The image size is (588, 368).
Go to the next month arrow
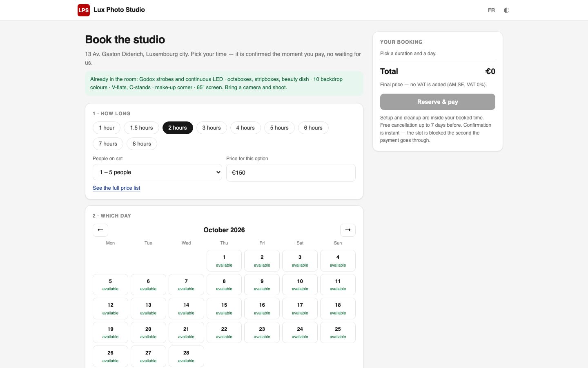coord(348,230)
